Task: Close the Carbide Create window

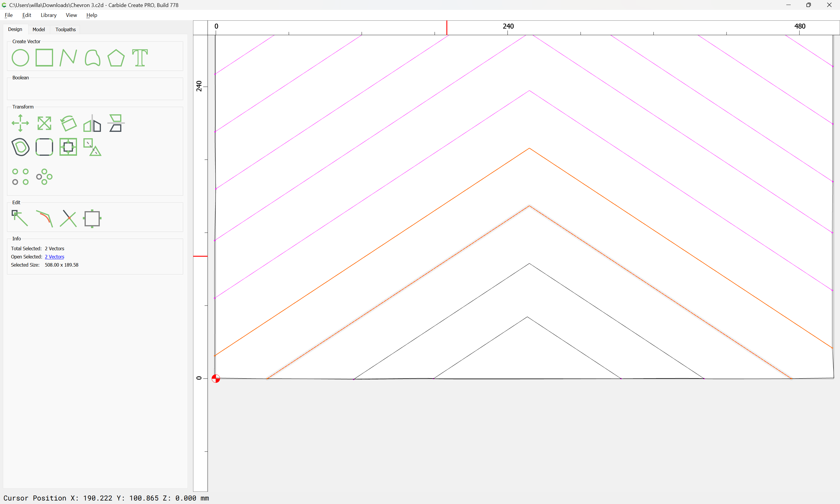Action: [829, 5]
